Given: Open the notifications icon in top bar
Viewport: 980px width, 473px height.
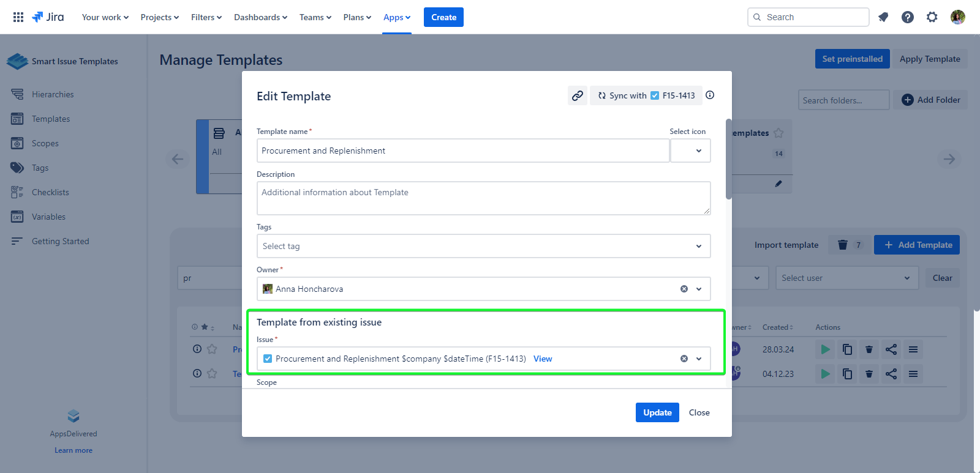Looking at the screenshot, I should 883,17.
